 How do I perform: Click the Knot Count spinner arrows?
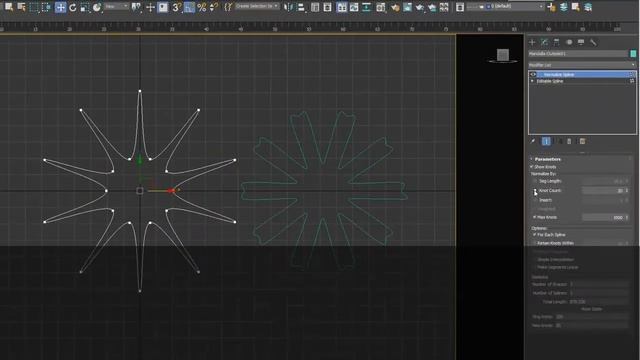[x=627, y=191]
